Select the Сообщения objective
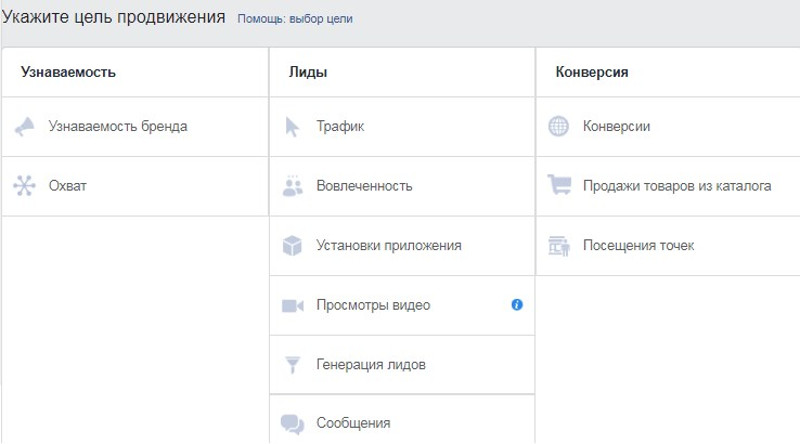 point(402,420)
